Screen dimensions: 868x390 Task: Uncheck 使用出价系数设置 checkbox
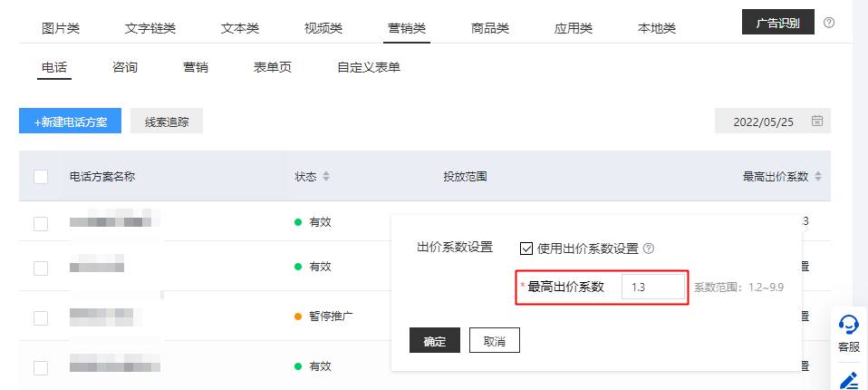(526, 249)
